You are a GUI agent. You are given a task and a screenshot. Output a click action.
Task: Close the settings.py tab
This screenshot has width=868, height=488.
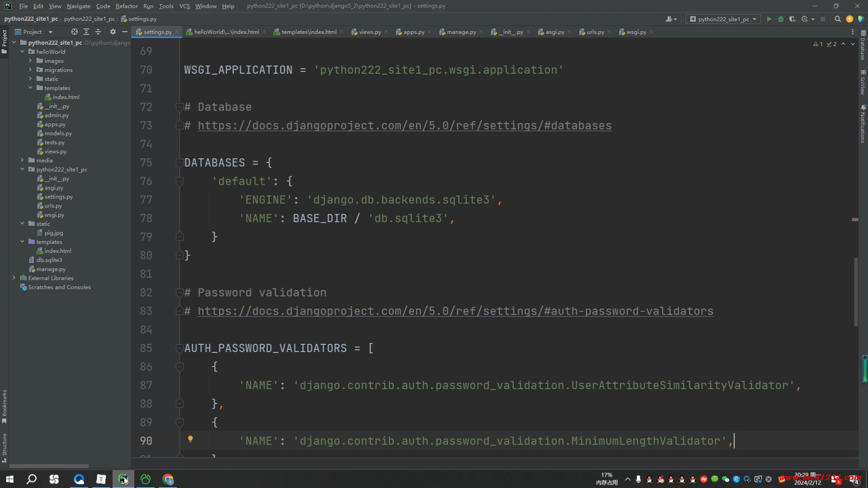pos(177,32)
